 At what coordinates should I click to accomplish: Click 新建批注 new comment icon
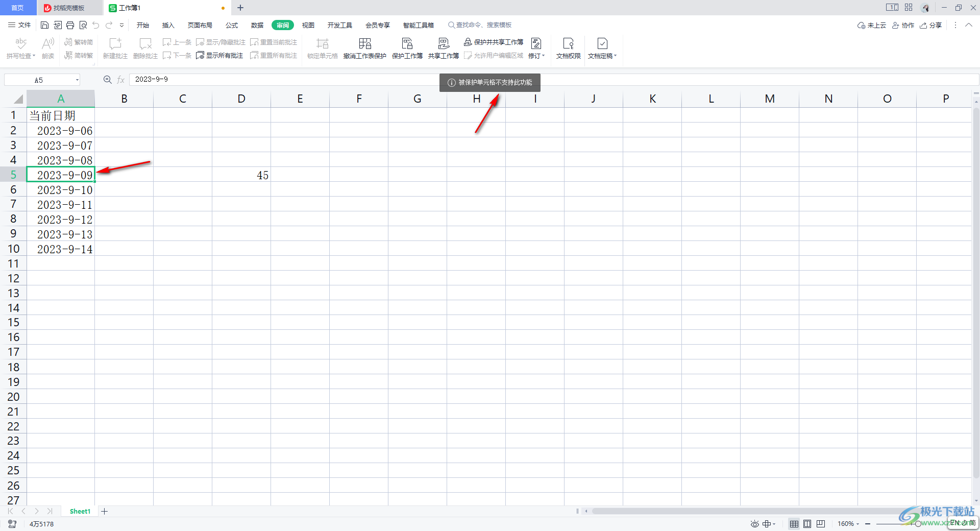pos(115,49)
